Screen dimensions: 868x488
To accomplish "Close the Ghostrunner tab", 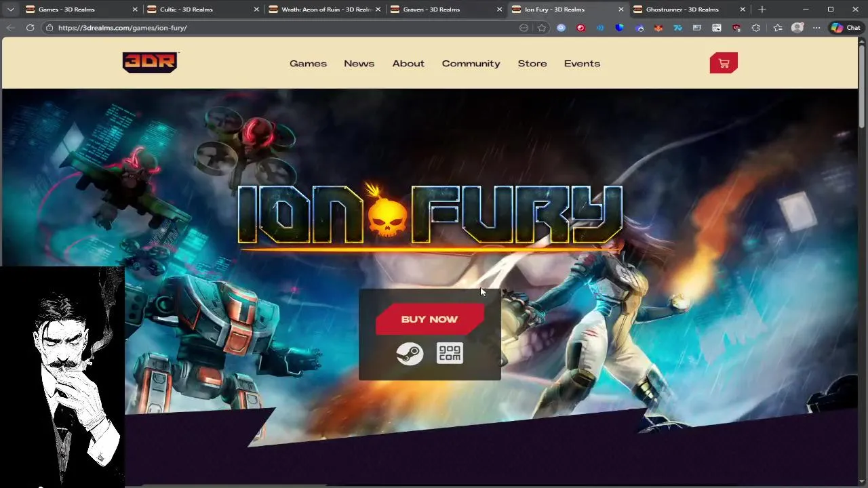I will click(x=742, y=9).
